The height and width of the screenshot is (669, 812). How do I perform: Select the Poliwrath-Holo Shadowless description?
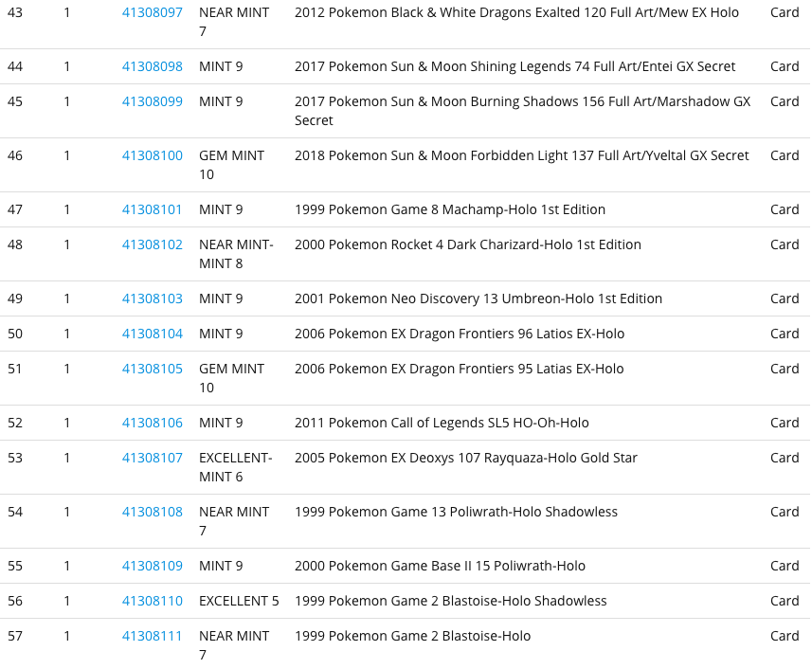pos(457,512)
